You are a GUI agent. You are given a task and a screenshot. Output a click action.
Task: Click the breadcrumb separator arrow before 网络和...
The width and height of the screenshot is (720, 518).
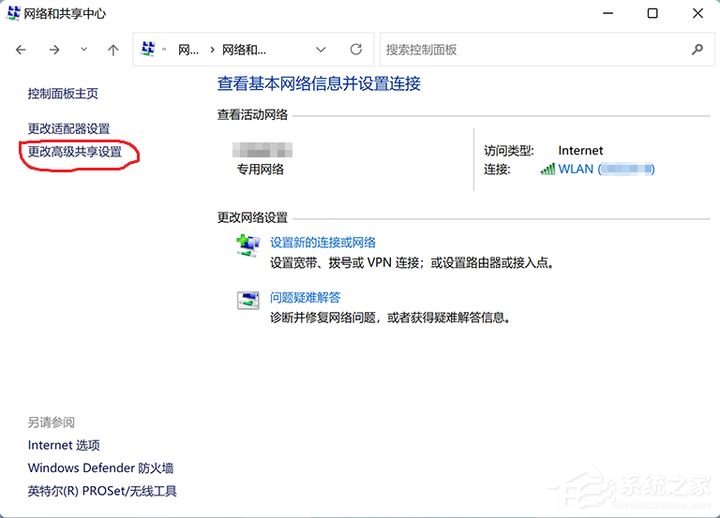click(x=212, y=50)
